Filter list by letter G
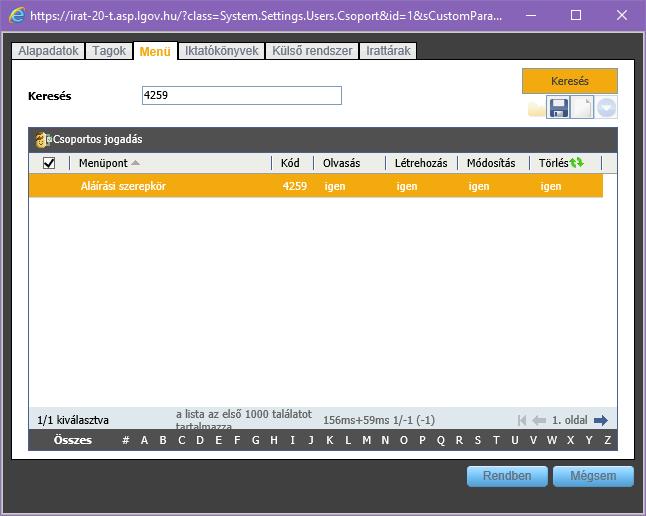 (x=255, y=440)
